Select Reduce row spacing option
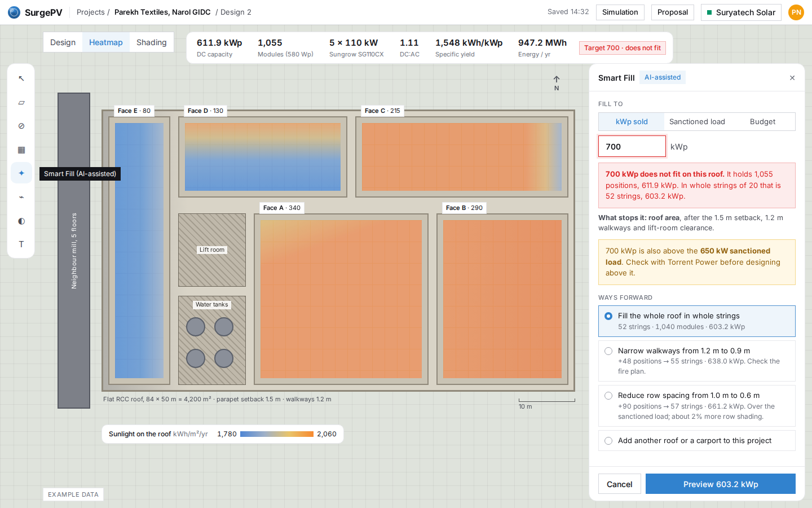The image size is (812, 508). (x=697, y=406)
